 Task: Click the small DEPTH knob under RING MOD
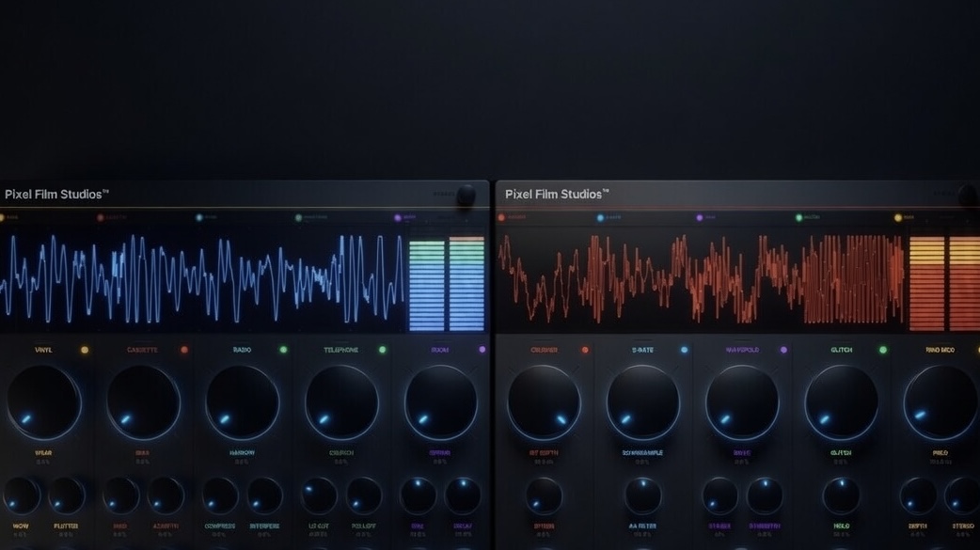(x=918, y=496)
